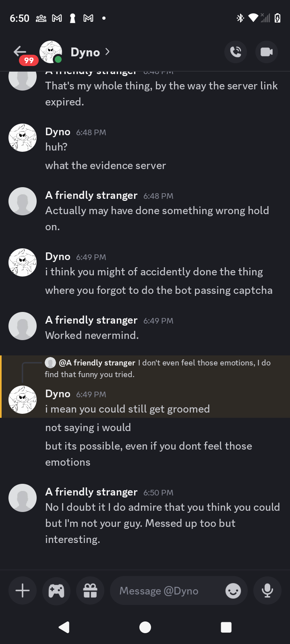This screenshot has height=644, width=290.
Task: Tap the microphone voice message icon
Action: pos(267,591)
